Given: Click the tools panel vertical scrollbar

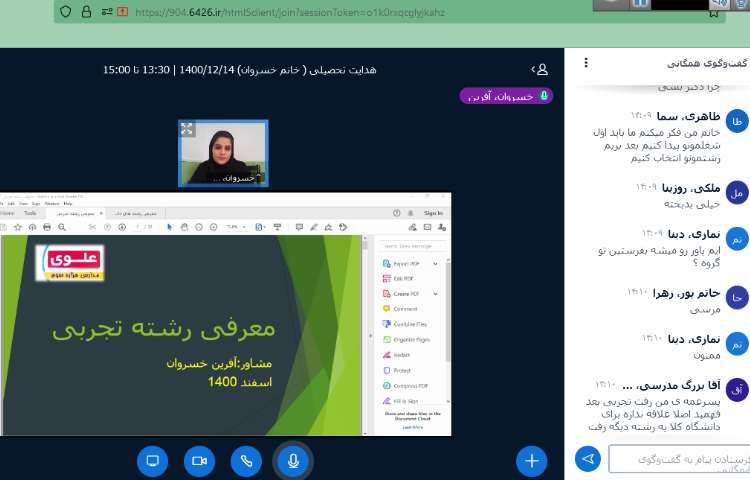Looking at the screenshot, I should click(448, 311).
